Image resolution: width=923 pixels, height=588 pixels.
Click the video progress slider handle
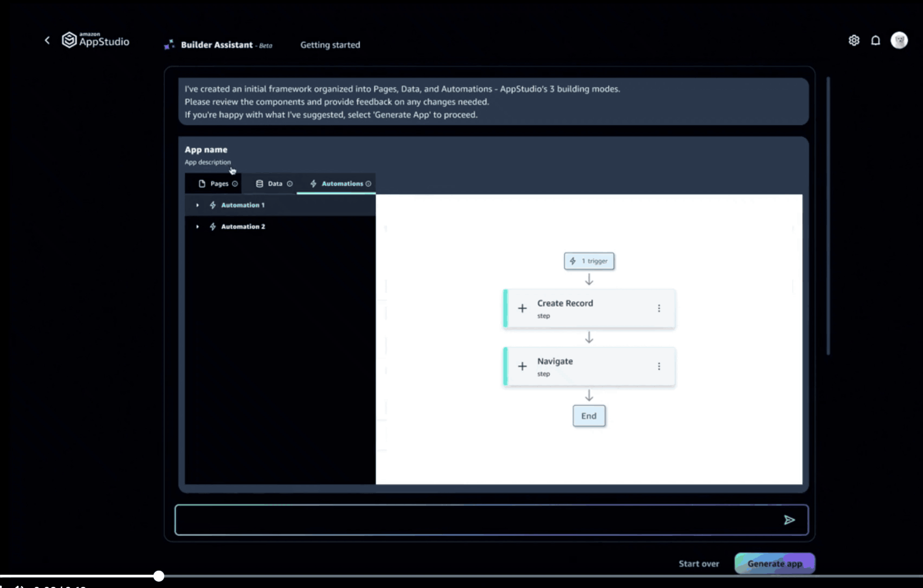click(159, 576)
